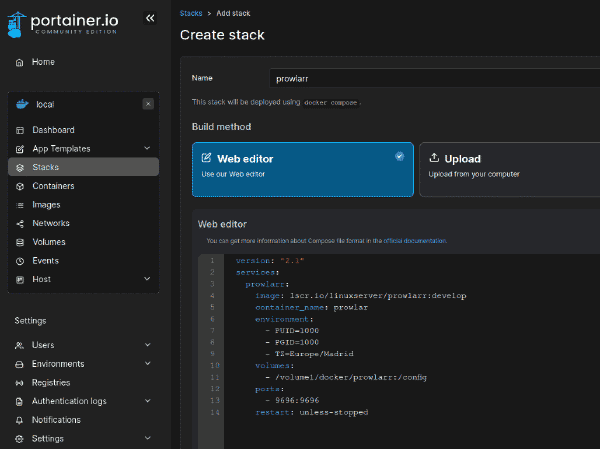Viewport: 600px width, 449px height.
Task: Expand the Users chevron
Action: (148, 345)
